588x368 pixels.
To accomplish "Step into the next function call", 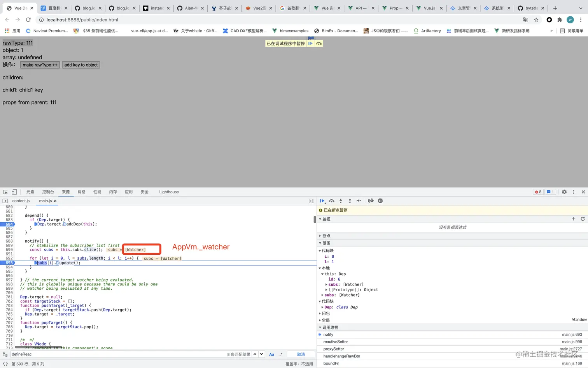I will point(341,201).
